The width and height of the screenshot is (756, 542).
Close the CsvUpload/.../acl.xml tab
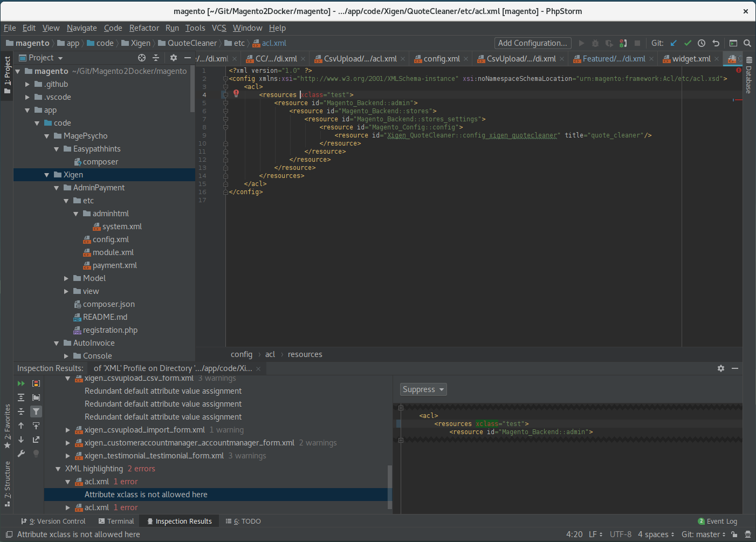(x=403, y=59)
